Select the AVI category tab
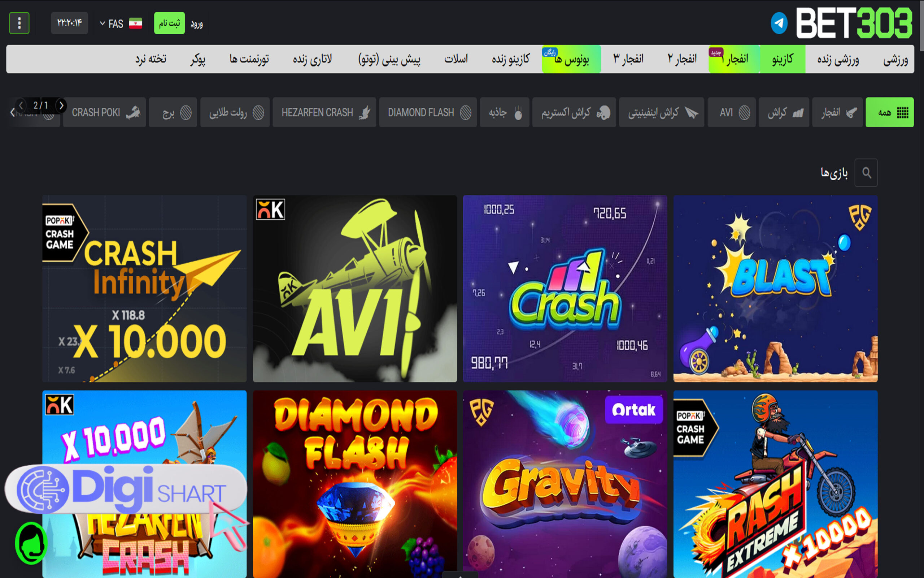The height and width of the screenshot is (578, 924). 732,112
